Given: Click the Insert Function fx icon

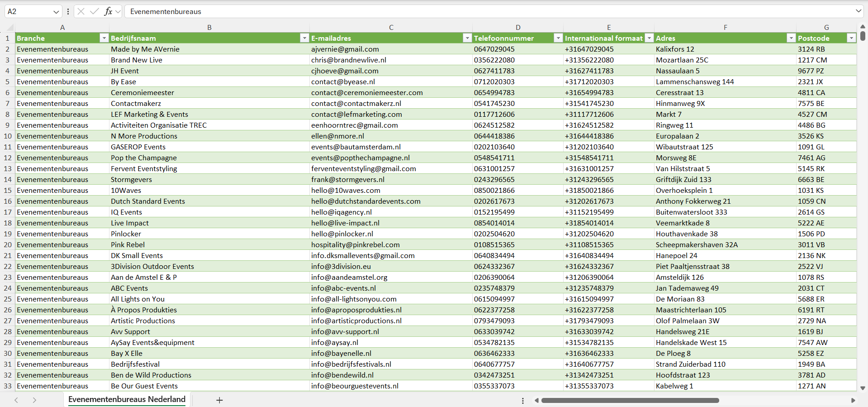Looking at the screenshot, I should (108, 11).
